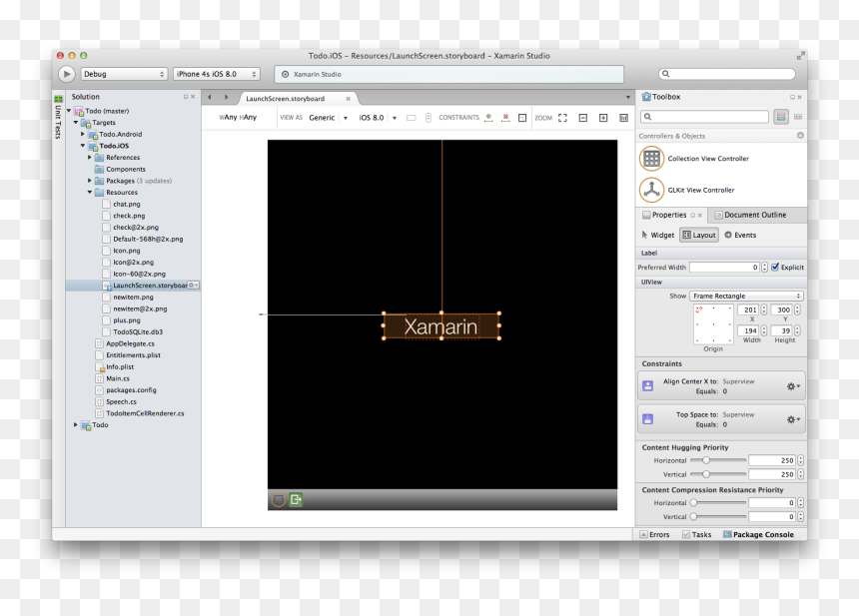Image resolution: width=859 pixels, height=616 pixels.
Task: Select the Collection View Controller icon
Action: pyautogui.click(x=651, y=159)
